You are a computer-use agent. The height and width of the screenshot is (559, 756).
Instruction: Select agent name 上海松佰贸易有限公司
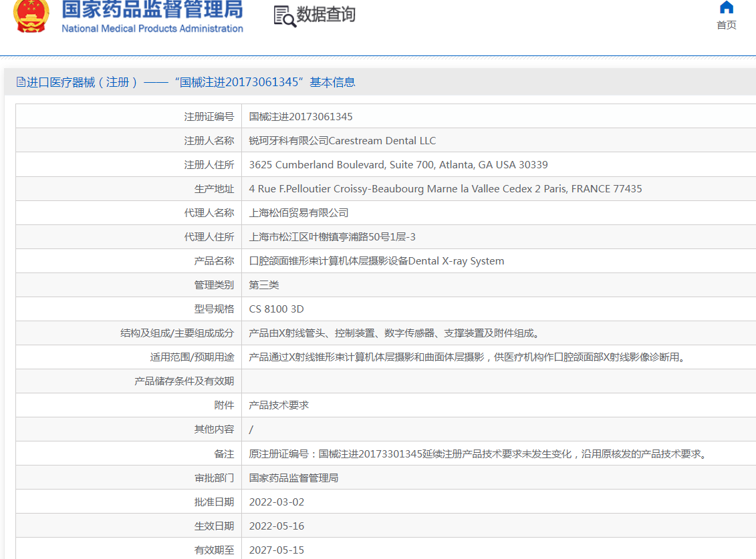[x=298, y=213]
